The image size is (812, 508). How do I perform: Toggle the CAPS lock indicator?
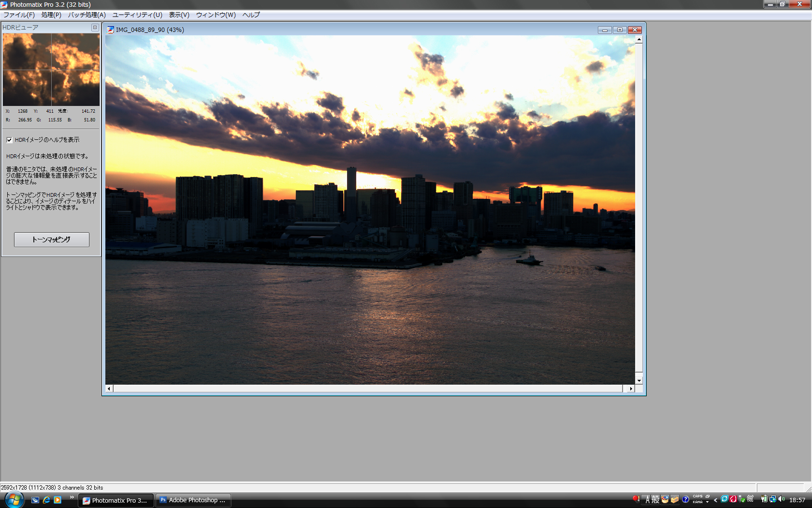click(x=697, y=496)
